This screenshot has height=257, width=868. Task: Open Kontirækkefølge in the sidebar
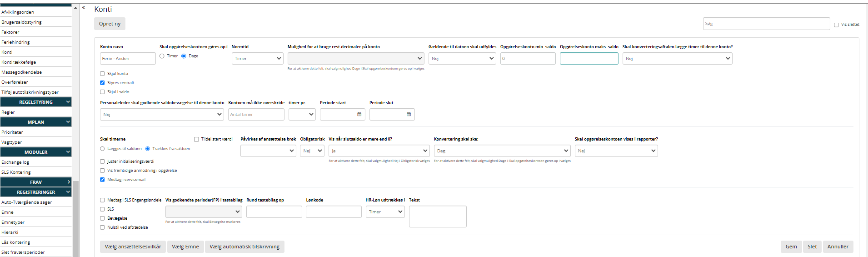pyautogui.click(x=19, y=62)
